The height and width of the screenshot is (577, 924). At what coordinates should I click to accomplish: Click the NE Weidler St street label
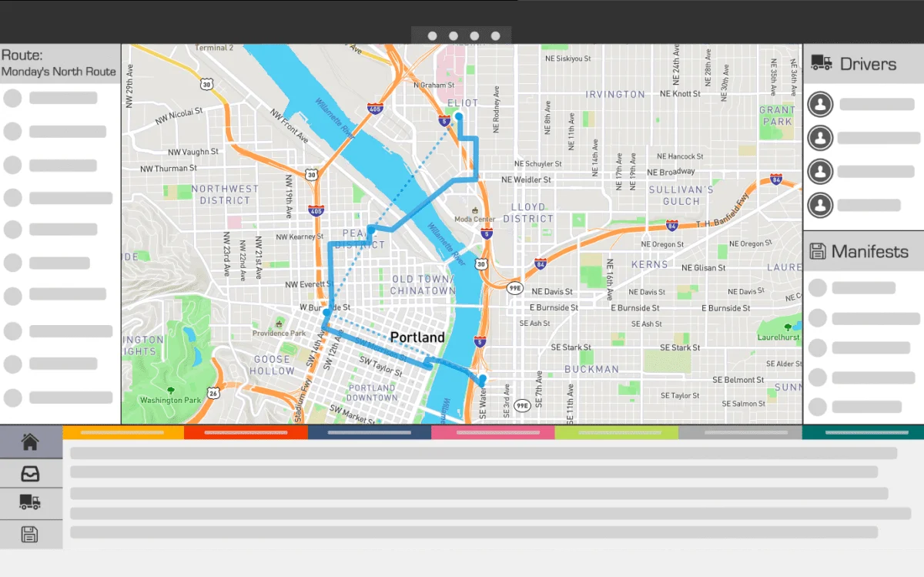pos(526,179)
